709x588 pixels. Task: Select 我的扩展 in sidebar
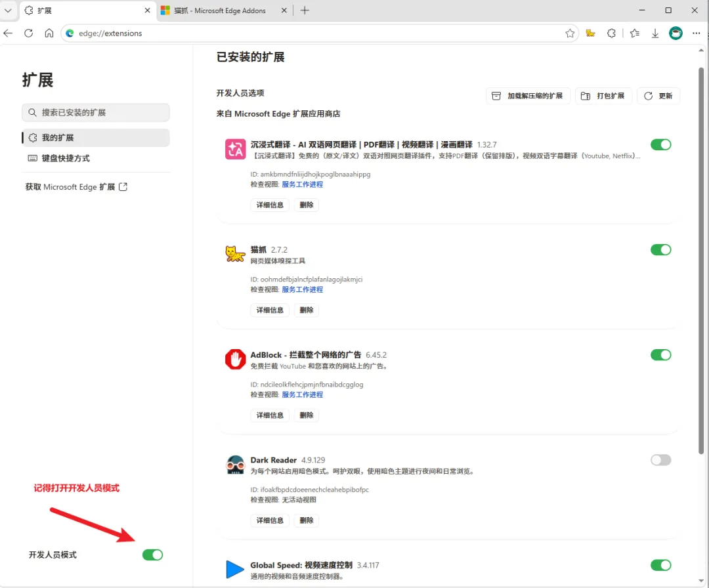click(x=96, y=138)
